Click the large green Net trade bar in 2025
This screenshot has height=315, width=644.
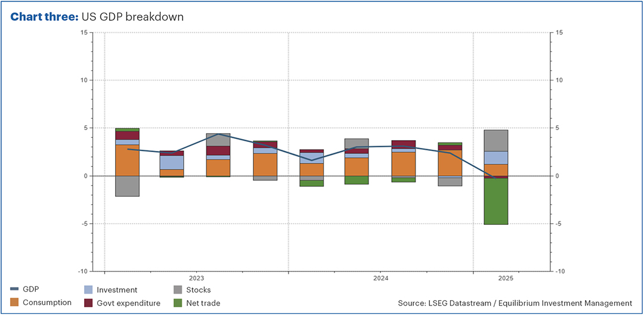[x=496, y=201]
